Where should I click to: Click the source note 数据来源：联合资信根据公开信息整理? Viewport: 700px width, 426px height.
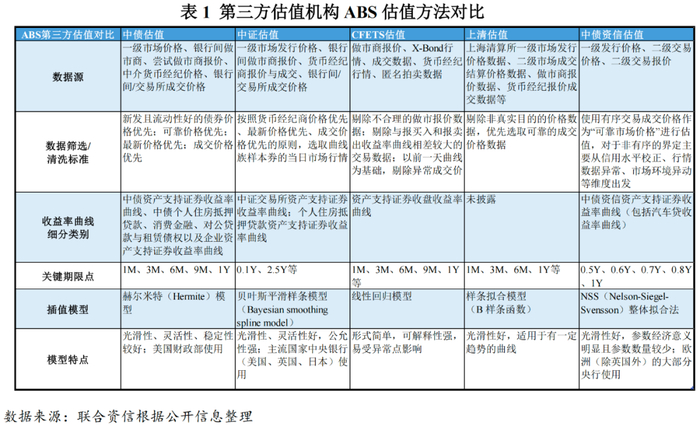point(128,416)
